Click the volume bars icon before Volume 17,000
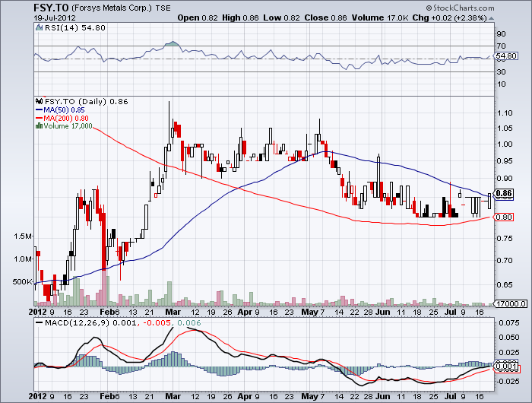 pyautogui.click(x=40, y=126)
